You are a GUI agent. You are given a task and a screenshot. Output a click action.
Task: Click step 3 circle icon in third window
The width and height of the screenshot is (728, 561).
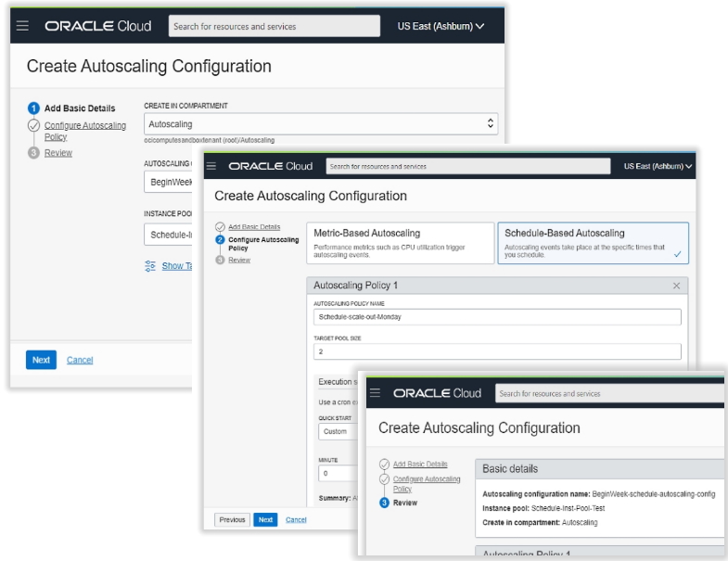coord(384,503)
